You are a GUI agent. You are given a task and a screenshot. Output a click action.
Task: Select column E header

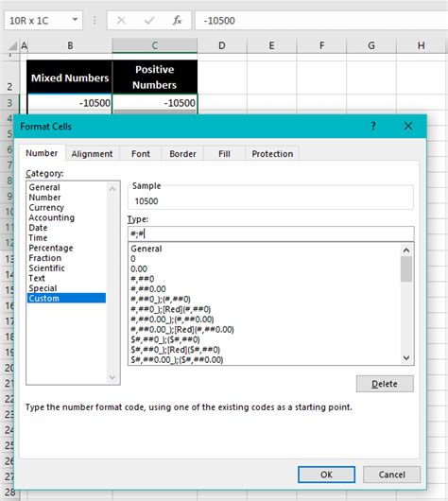(x=271, y=45)
